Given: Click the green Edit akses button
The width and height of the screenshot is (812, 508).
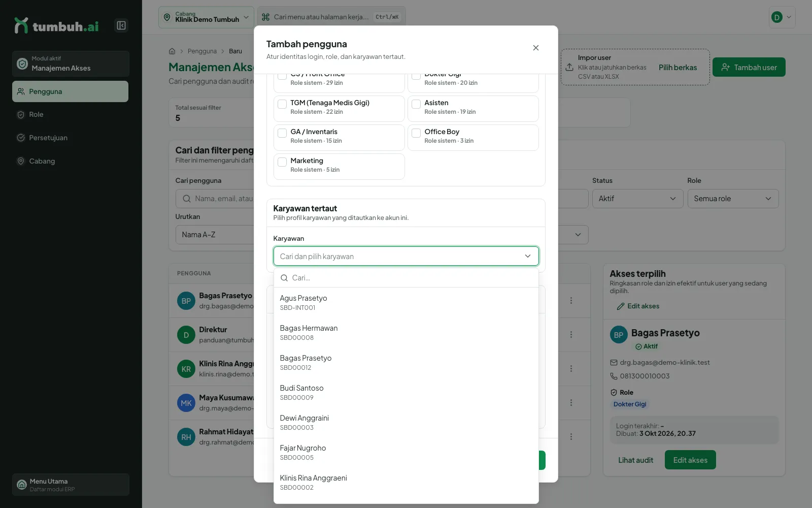Looking at the screenshot, I should 690,460.
